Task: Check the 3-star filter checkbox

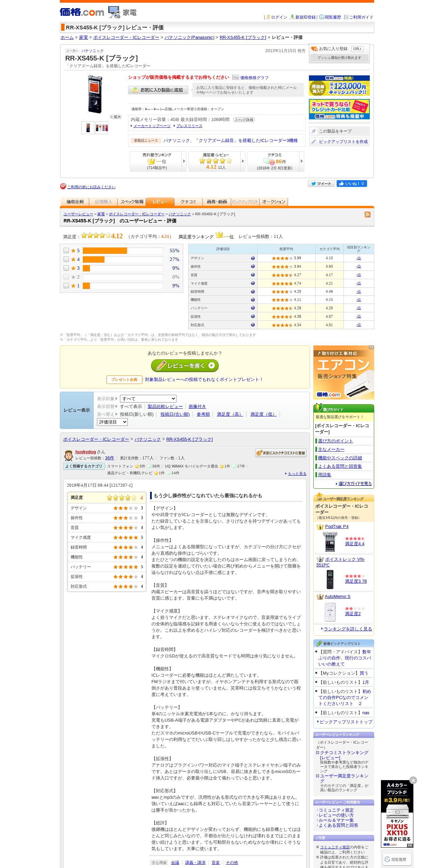Action: 66,268
